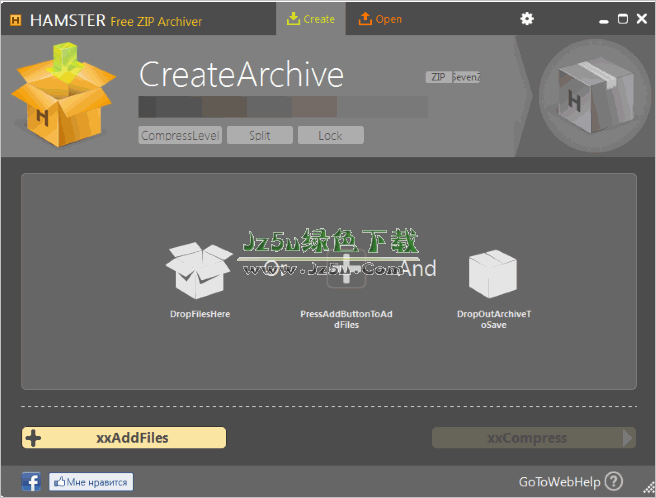
Task: Click the CreateArchive heading
Action: point(241,74)
